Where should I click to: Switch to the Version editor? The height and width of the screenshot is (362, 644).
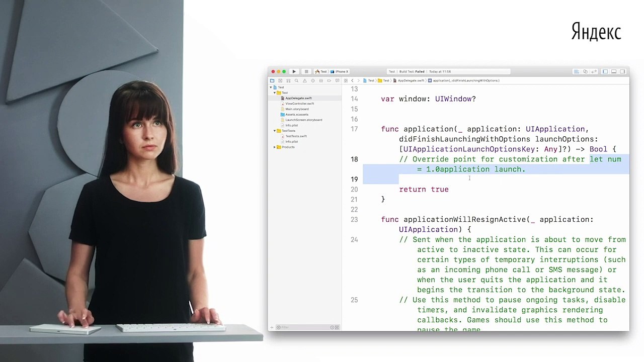coord(594,71)
